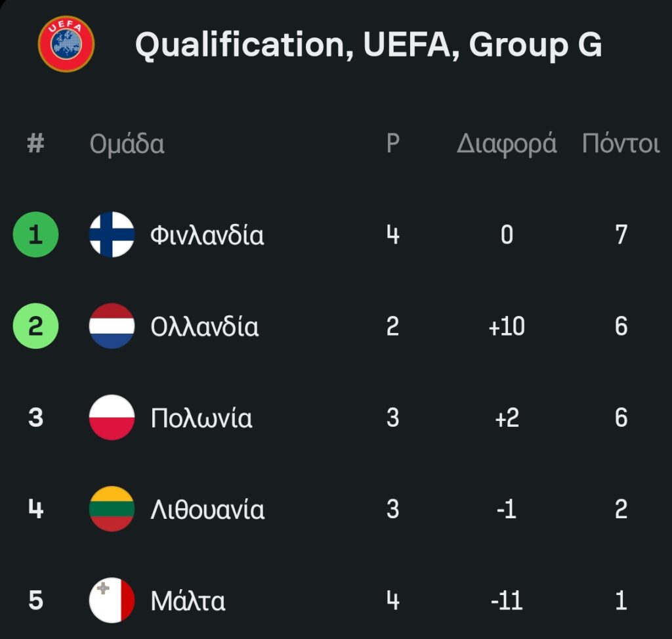The width and height of the screenshot is (672, 639).
Task: Click the light green position 2 badge
Action: [35, 326]
